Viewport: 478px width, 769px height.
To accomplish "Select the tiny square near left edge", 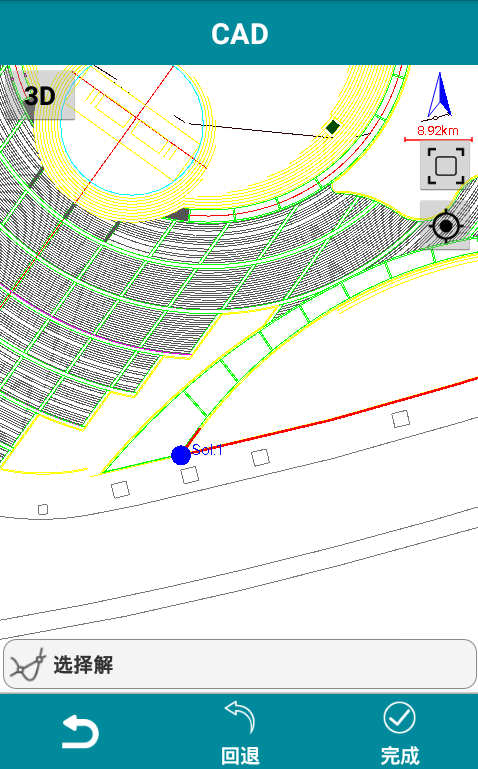I will pyautogui.click(x=43, y=510).
